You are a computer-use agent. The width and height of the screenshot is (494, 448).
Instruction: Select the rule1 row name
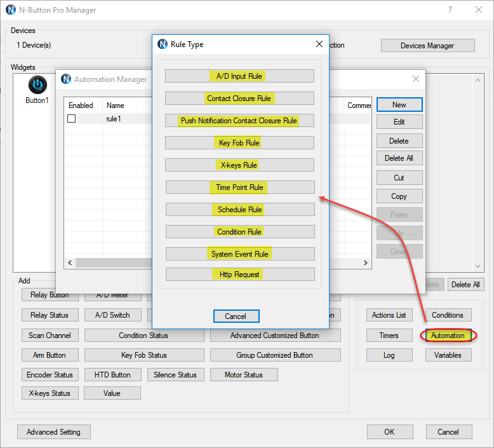[x=114, y=119]
